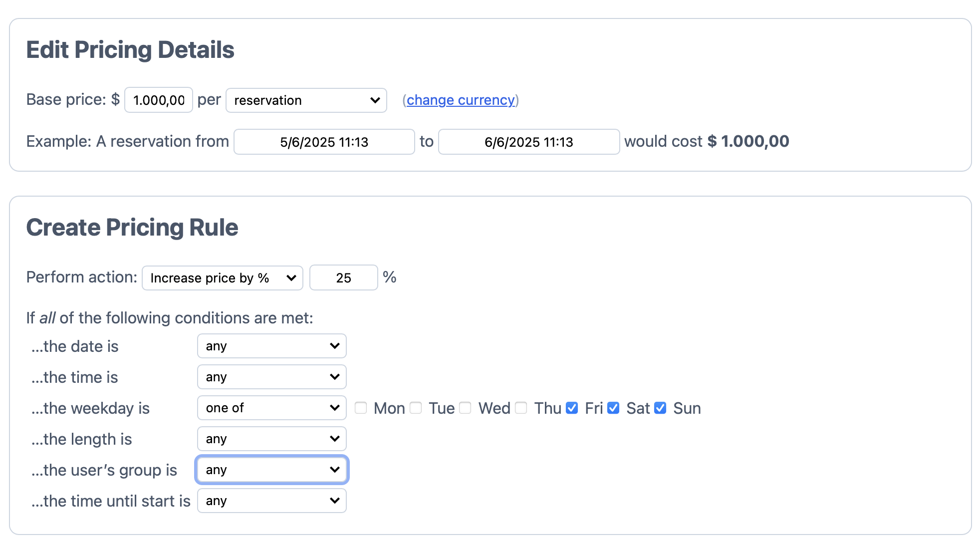980x549 pixels.
Task: Expand the date condition dropdown
Action: (271, 346)
